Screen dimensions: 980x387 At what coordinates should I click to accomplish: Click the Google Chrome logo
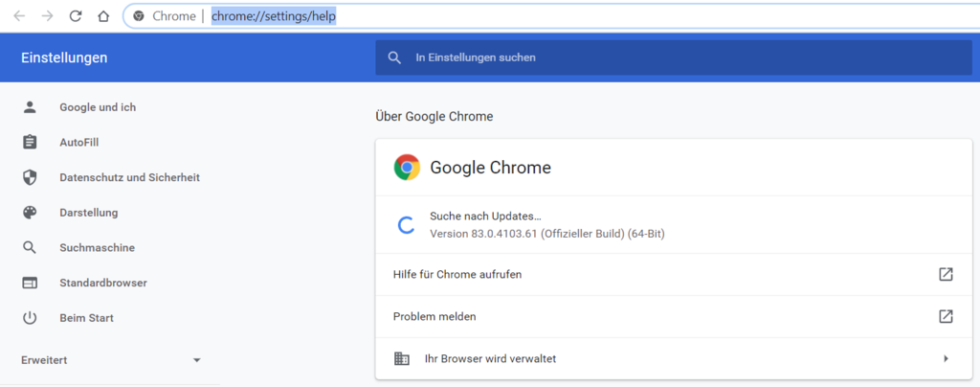[407, 168]
